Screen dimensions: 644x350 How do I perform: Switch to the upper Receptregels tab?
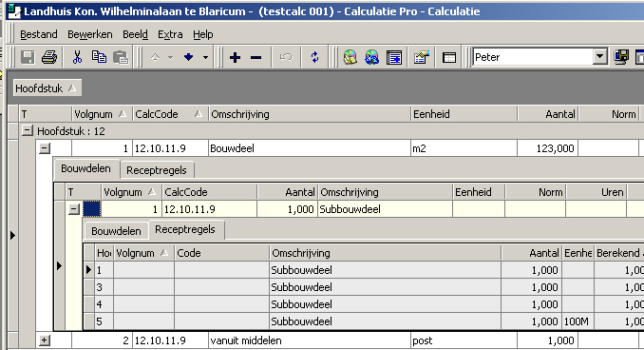157,170
